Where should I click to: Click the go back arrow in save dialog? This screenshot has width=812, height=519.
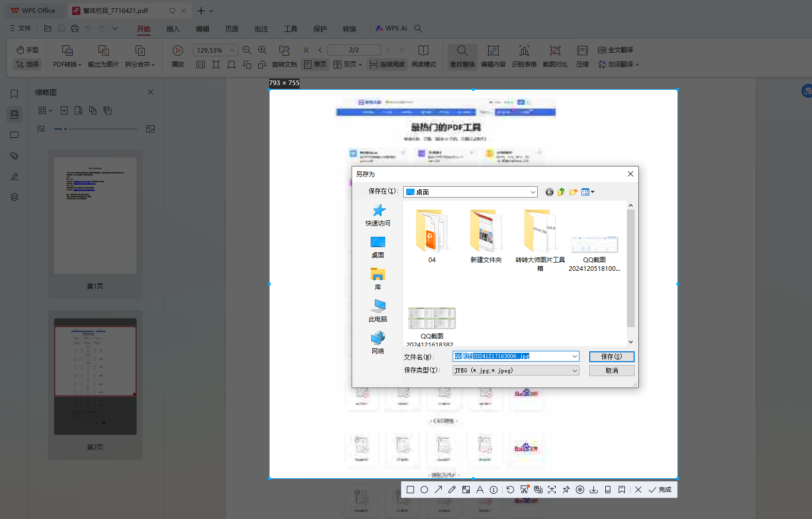[x=550, y=192]
